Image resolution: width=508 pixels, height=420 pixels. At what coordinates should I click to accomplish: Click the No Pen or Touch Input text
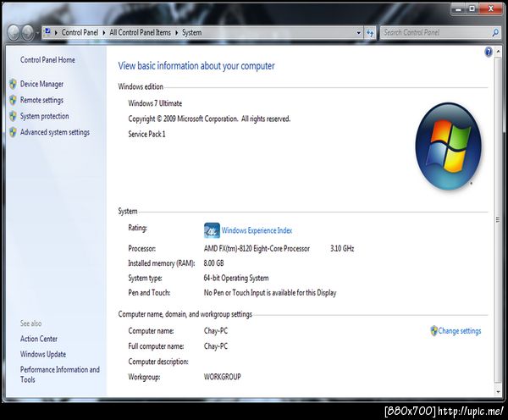pyautogui.click(x=270, y=293)
